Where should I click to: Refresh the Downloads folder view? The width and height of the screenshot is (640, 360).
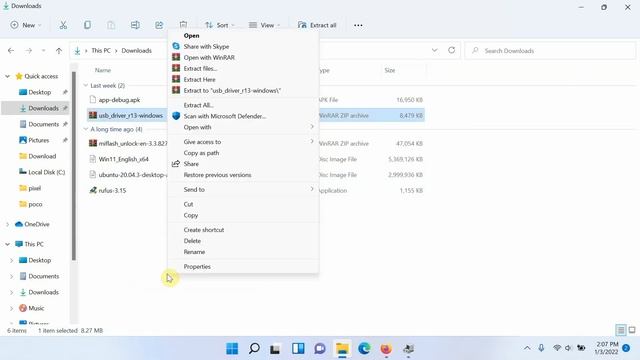pyautogui.click(x=451, y=50)
